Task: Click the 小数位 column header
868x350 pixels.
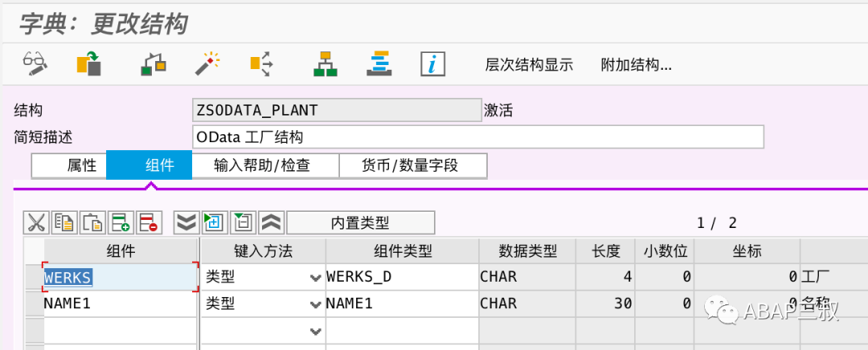Action: [665, 251]
